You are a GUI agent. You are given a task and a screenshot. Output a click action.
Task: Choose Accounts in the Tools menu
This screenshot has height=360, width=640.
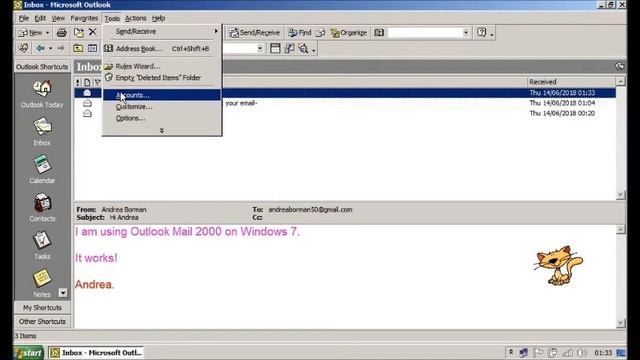click(x=162, y=95)
